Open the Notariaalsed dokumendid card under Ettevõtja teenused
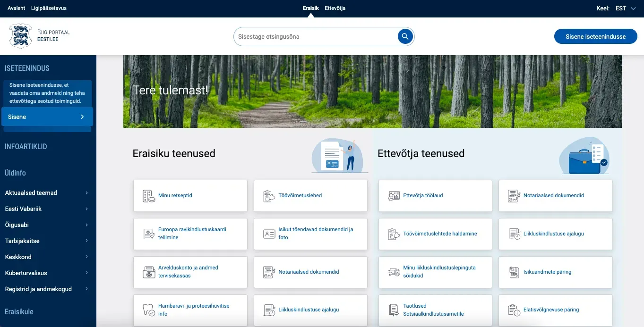 click(556, 196)
